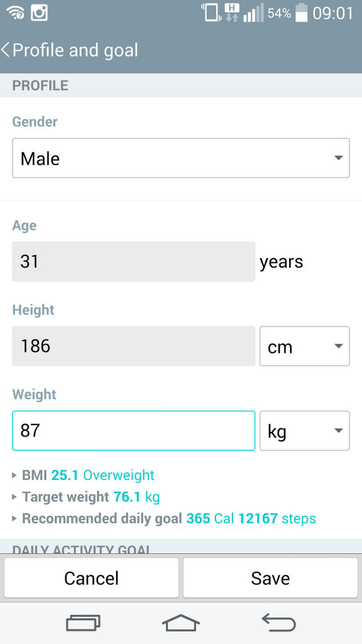Tap the vibrate mode status icon

(211, 13)
